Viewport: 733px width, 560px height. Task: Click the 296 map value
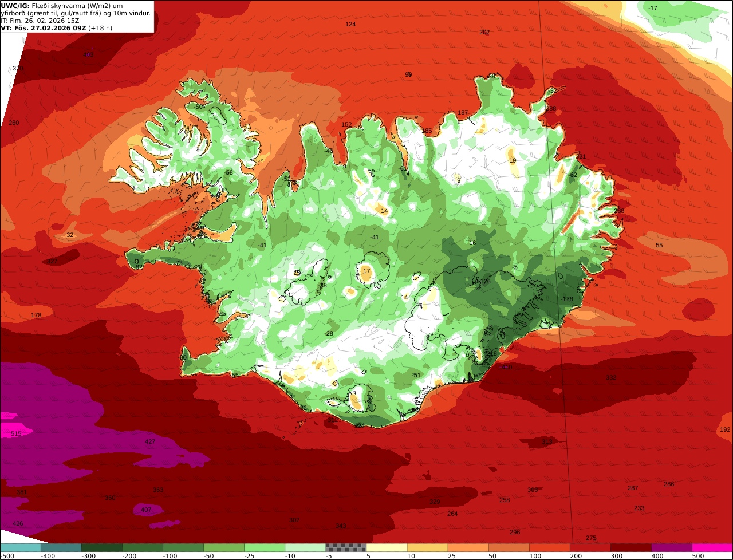(515, 532)
